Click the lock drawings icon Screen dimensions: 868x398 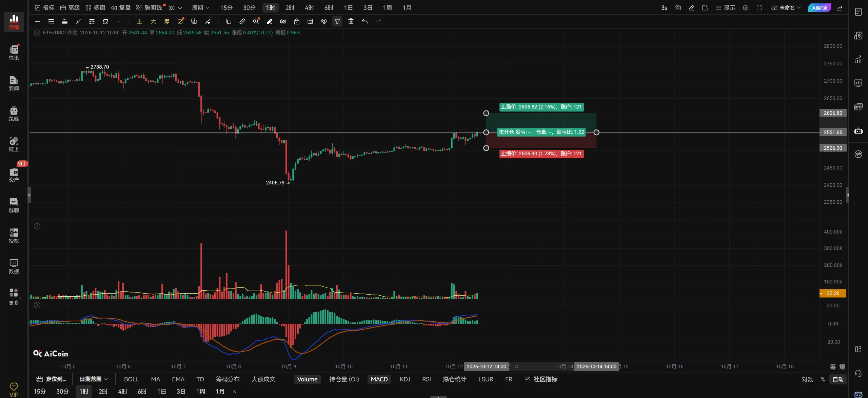click(297, 21)
